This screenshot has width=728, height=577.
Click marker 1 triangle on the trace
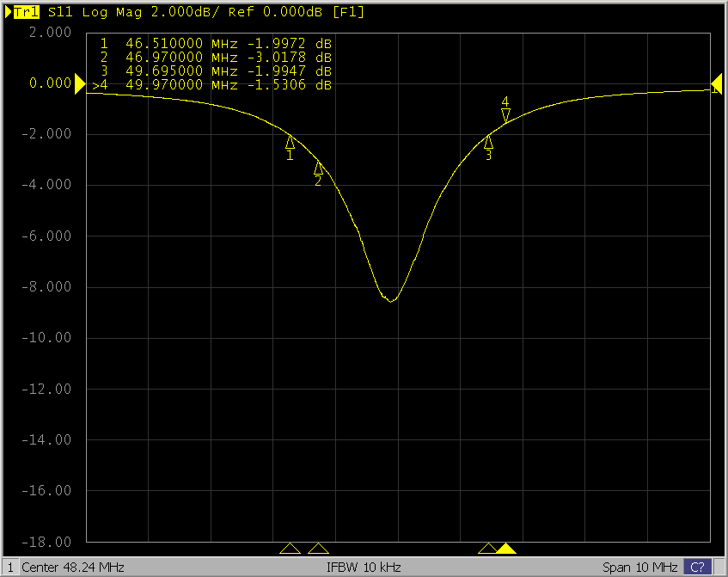pyautogui.click(x=290, y=142)
